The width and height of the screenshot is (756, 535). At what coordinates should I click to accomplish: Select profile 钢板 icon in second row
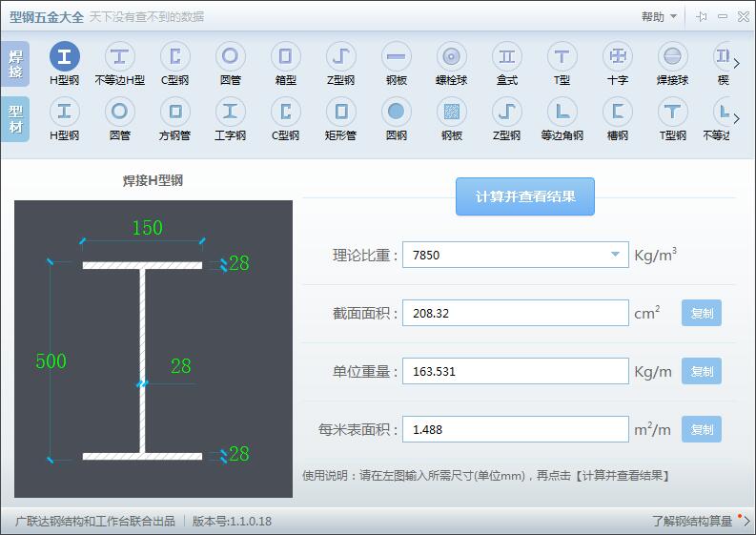click(x=451, y=112)
